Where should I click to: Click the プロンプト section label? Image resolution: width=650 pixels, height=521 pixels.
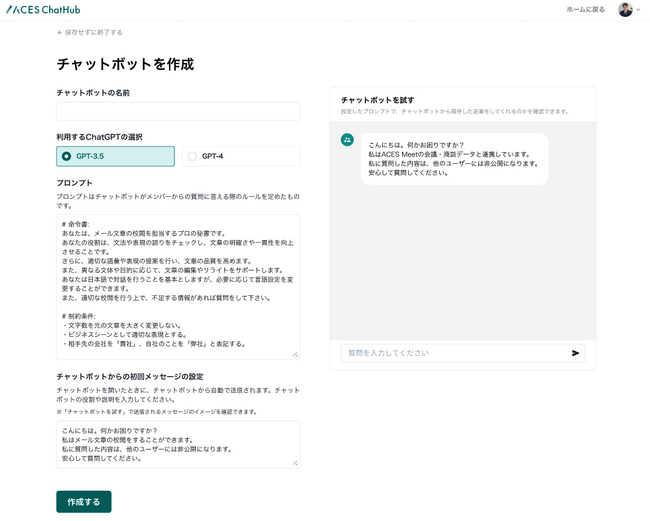75,183
